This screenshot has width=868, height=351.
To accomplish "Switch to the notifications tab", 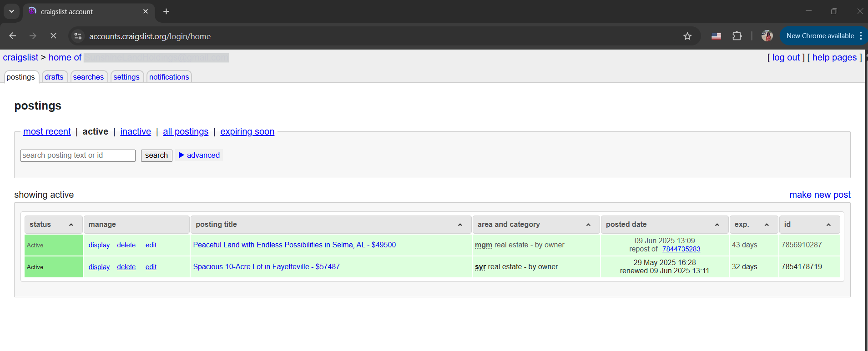I will [169, 77].
